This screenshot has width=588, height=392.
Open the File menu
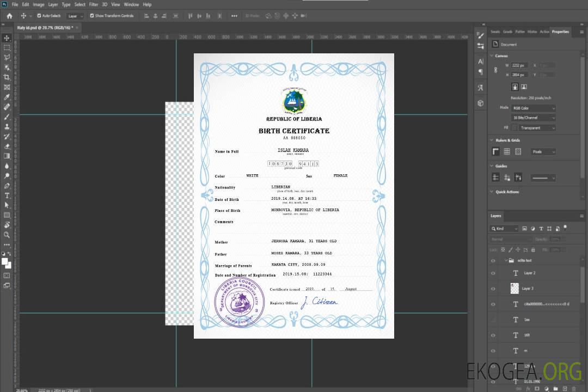coord(15,4)
